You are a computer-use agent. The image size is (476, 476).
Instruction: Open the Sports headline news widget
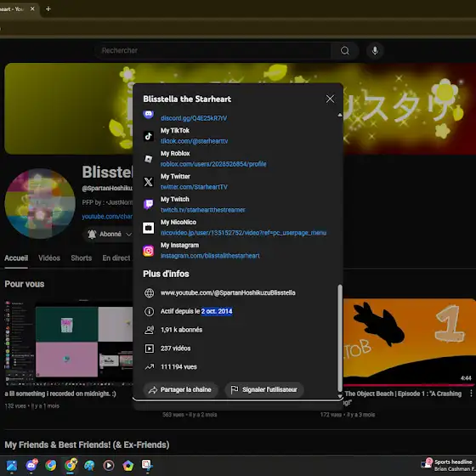(x=448, y=465)
